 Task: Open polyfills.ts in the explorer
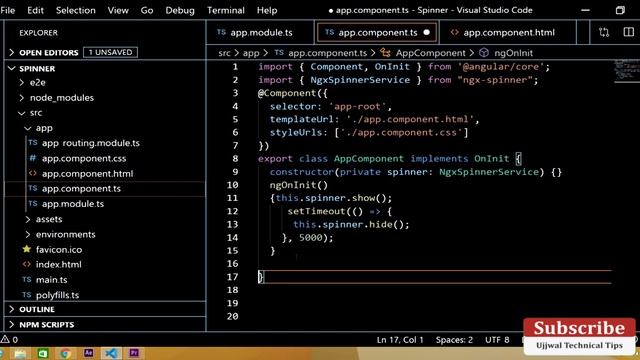click(x=57, y=295)
